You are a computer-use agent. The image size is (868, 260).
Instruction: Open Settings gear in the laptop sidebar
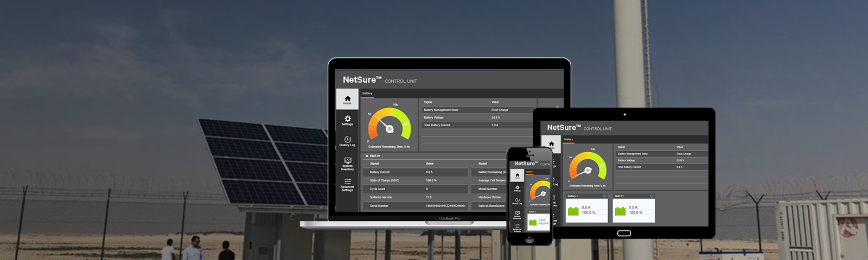[347, 120]
